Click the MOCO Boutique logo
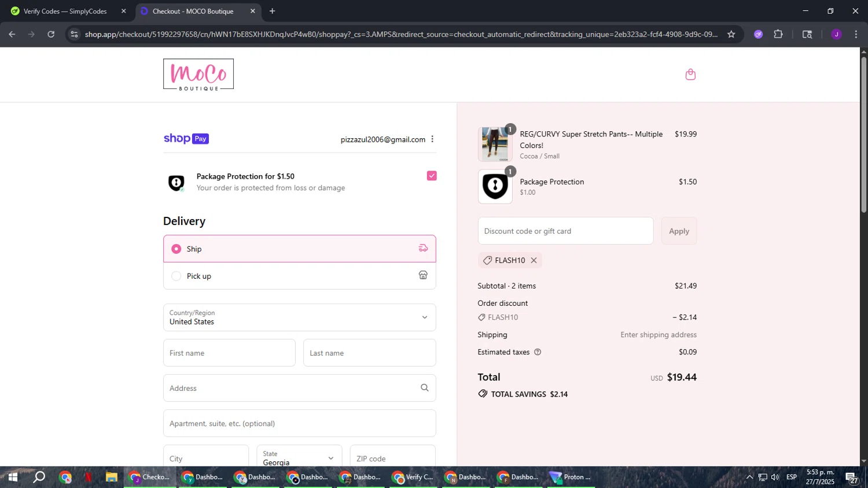Screen dimensions: 868x488 click(x=198, y=75)
